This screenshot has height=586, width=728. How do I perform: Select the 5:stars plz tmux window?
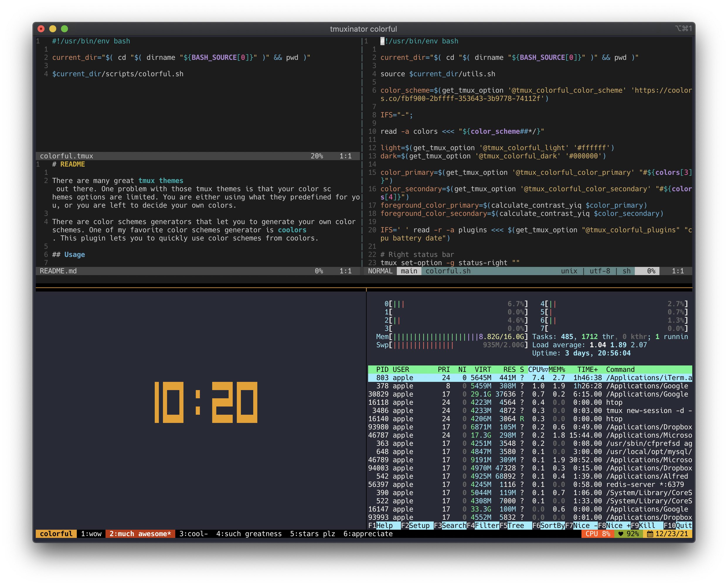(312, 534)
